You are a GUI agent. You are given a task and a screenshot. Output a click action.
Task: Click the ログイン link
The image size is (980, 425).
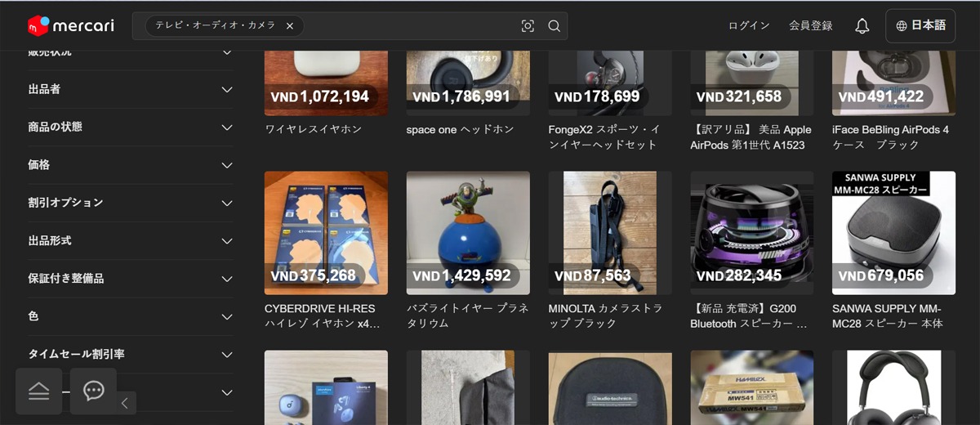click(x=749, y=26)
